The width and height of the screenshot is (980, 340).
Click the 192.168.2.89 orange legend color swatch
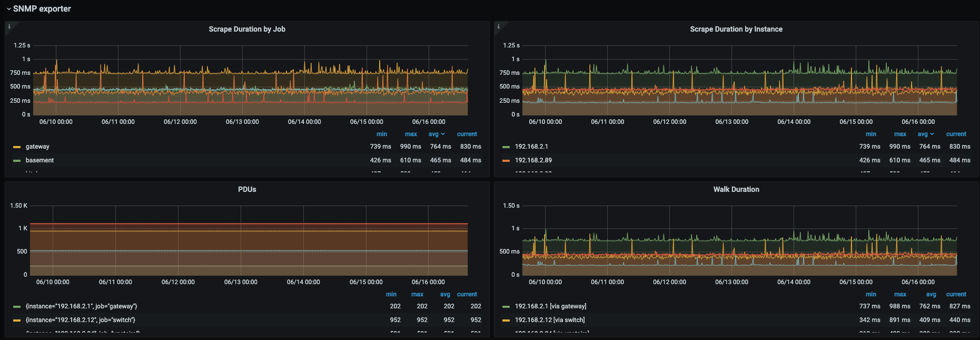coord(506,161)
